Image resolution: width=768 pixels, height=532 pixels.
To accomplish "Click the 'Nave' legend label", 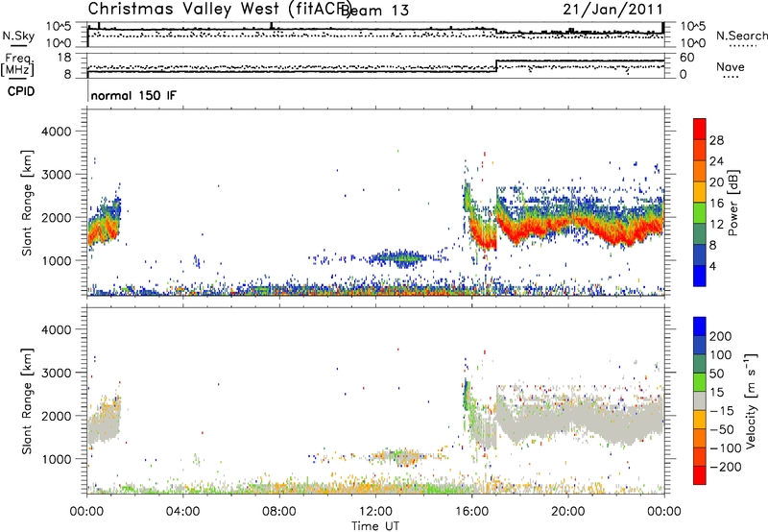I will pyautogui.click(x=730, y=66).
